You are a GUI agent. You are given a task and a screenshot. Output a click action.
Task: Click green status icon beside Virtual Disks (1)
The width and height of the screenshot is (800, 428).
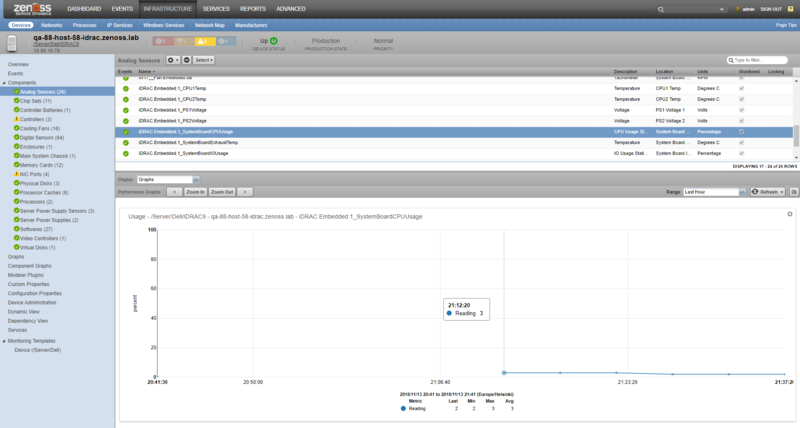coord(16,247)
